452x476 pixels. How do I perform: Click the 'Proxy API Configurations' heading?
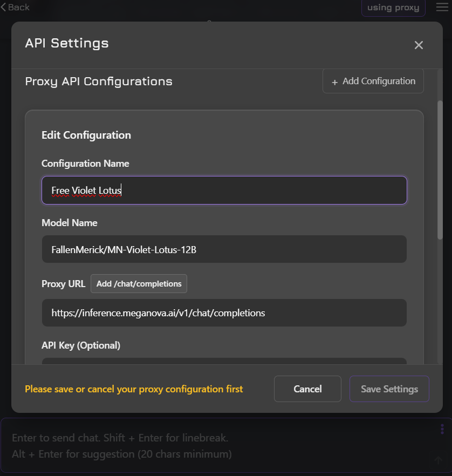pyautogui.click(x=99, y=81)
